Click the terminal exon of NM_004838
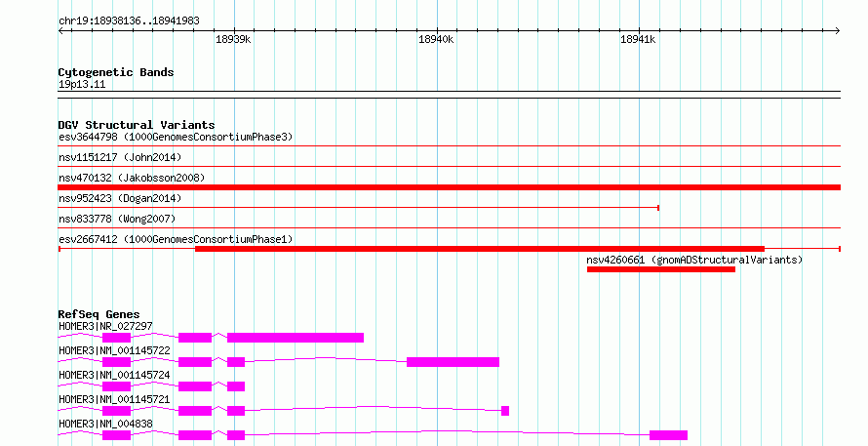This screenshot has height=446, width=868. click(668, 435)
